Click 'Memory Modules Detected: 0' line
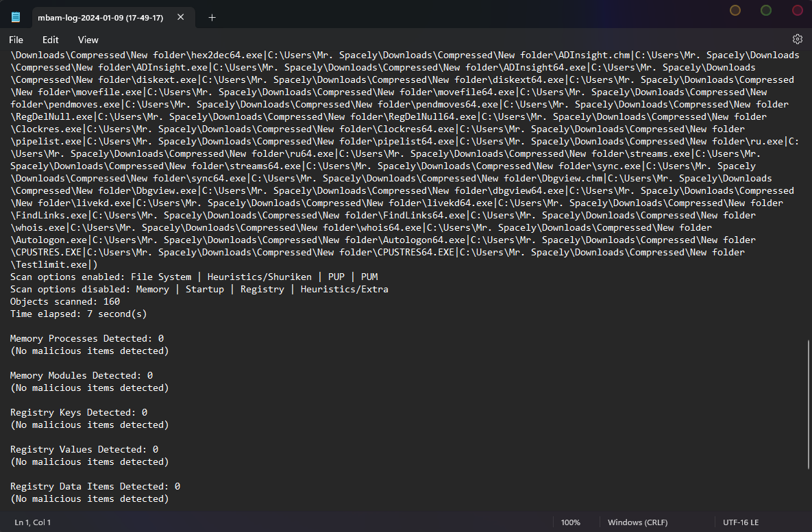Screen dimensions: 812x532 pyautogui.click(x=82, y=376)
